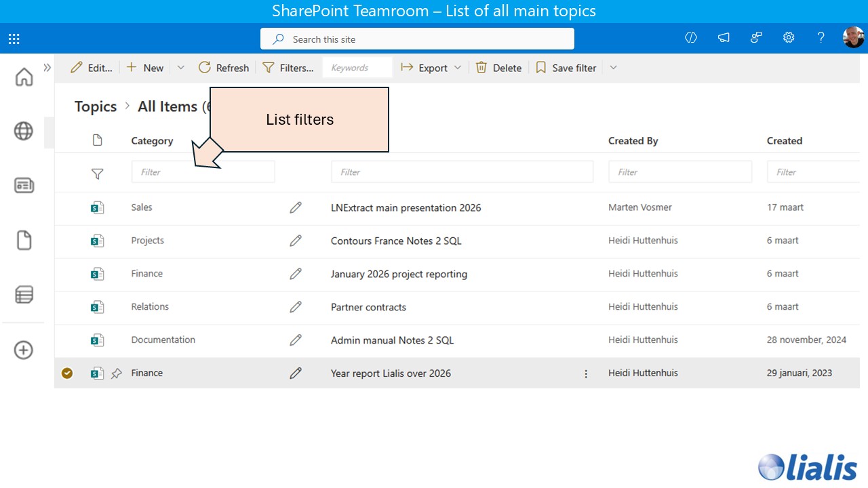The height and width of the screenshot is (488, 868).
Task: Open the site contents lists icon in sidebar
Action: [24, 294]
